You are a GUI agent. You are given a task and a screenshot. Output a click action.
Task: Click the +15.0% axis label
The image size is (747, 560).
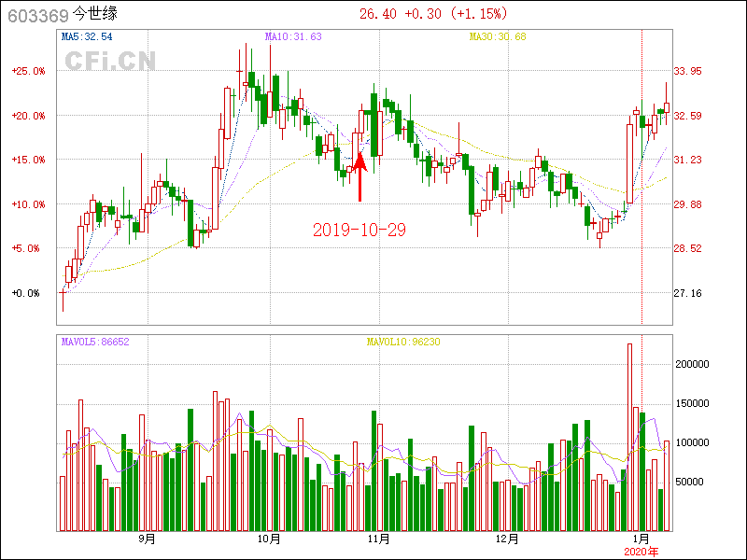28,160
